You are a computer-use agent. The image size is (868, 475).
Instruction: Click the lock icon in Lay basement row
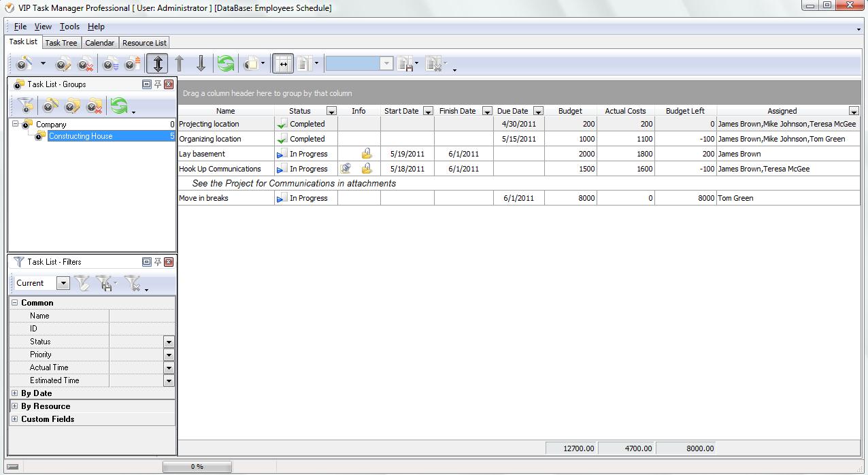click(x=367, y=154)
